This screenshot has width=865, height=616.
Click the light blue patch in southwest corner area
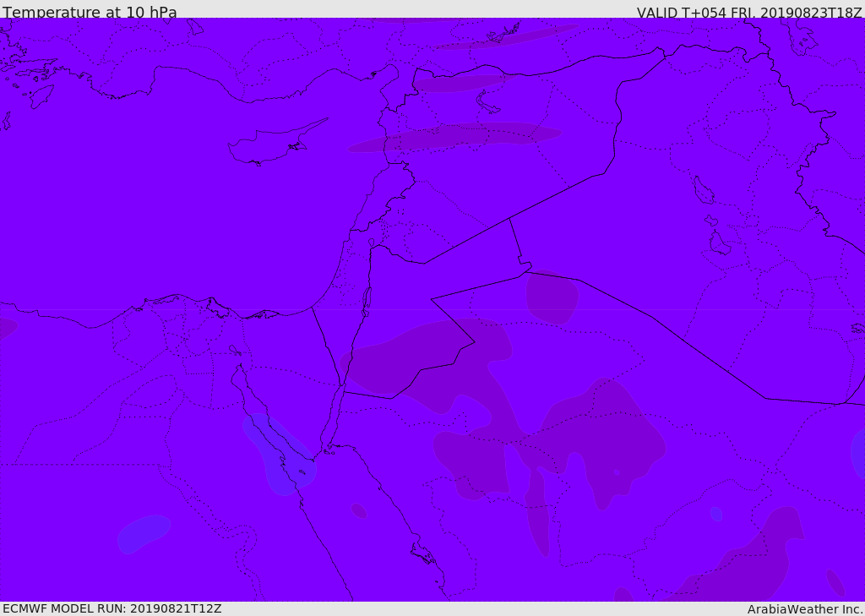coord(144,534)
